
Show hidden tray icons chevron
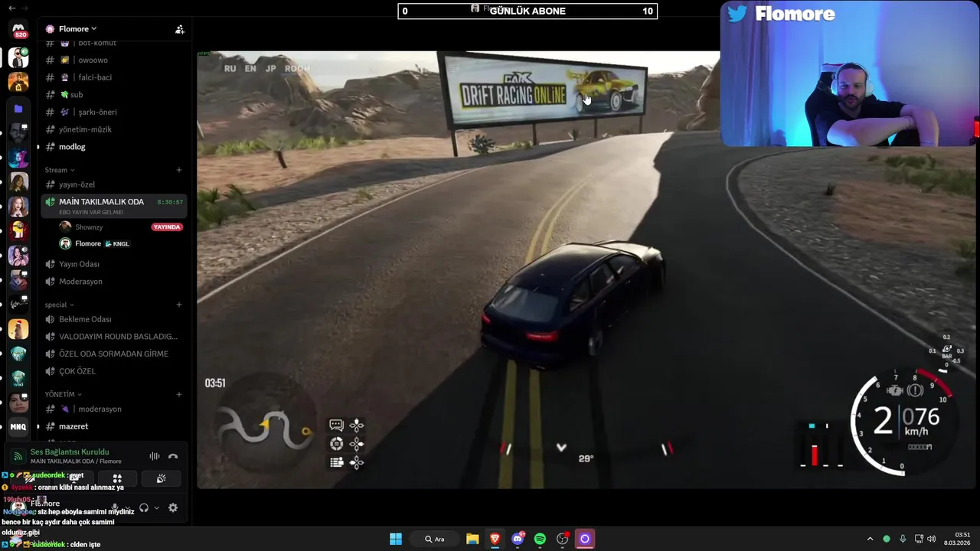[870, 539]
